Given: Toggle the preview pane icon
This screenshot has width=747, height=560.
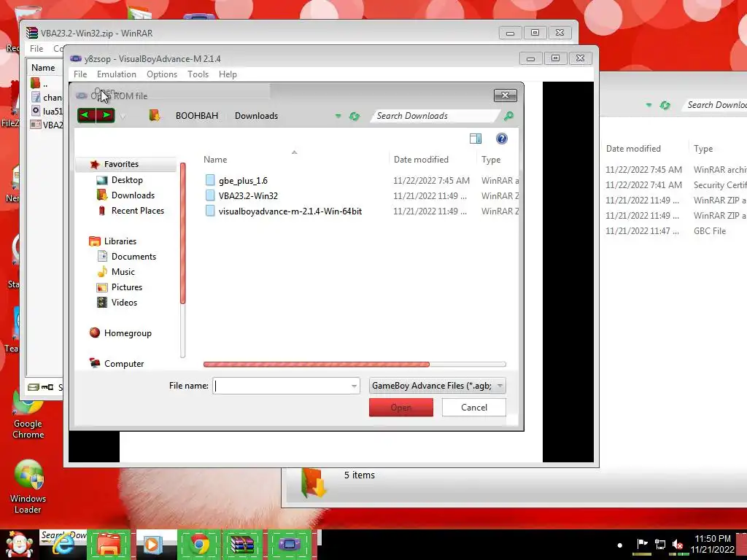Looking at the screenshot, I should (476, 139).
